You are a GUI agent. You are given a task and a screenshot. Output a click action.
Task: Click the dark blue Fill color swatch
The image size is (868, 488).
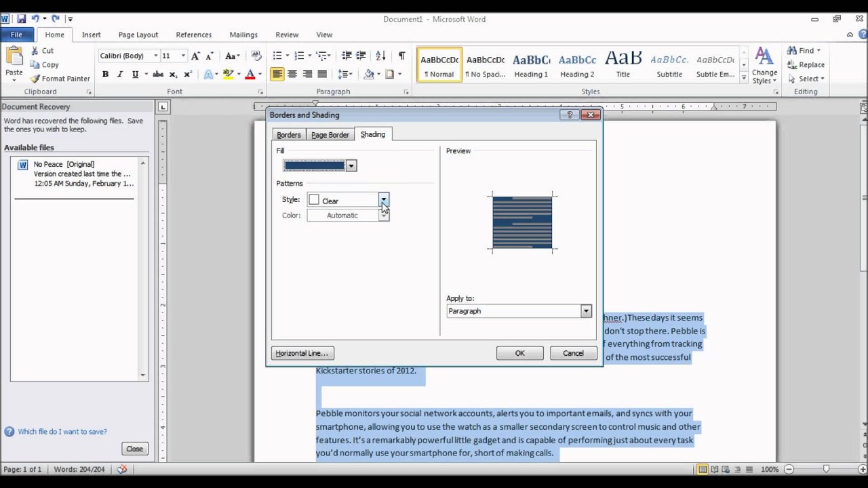click(x=315, y=165)
